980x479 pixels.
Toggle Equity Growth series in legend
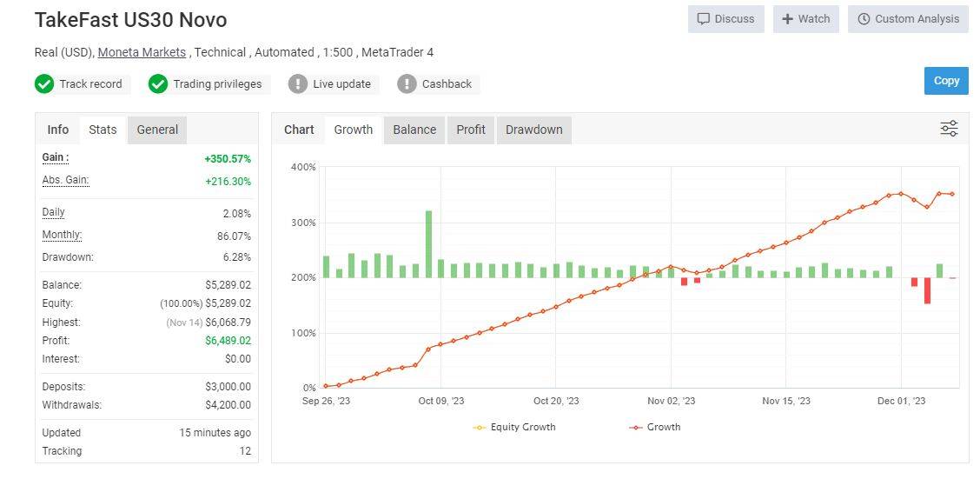(x=514, y=427)
